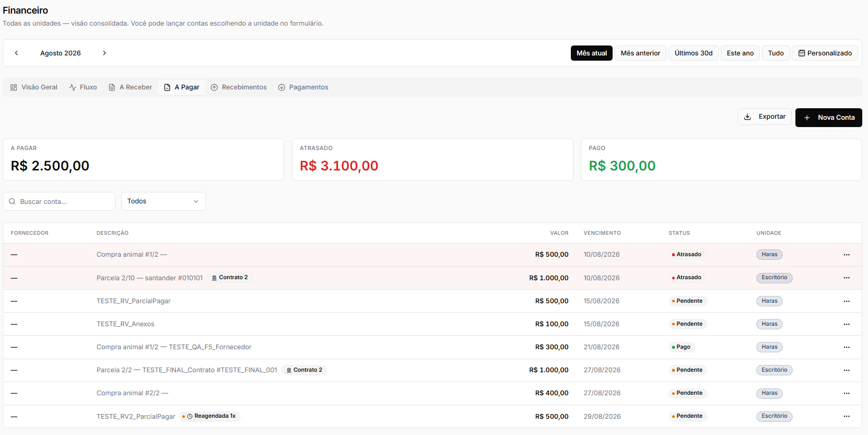868x435 pixels.
Task: Click the 29/08/2026 due date
Action: click(602, 417)
